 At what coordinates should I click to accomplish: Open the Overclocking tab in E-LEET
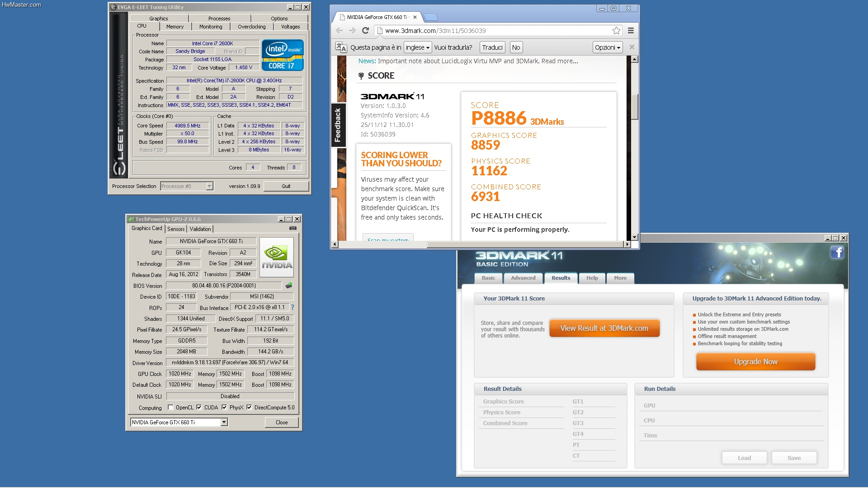[252, 27]
